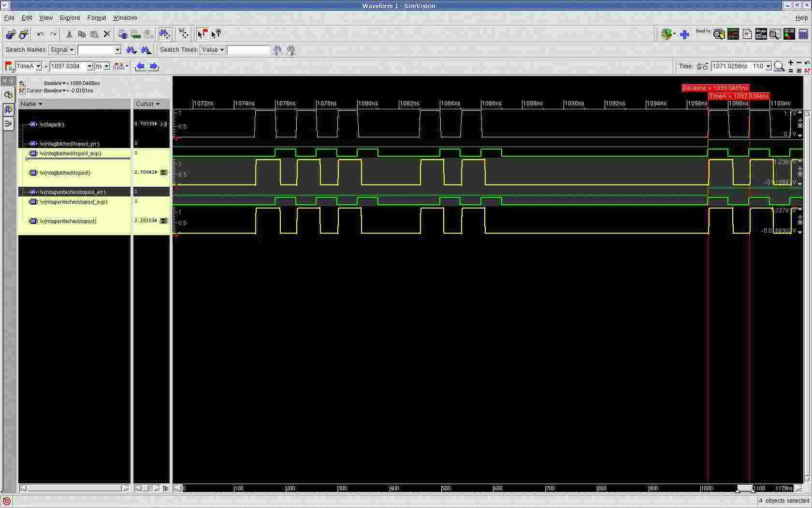Screen dimensions: 812x508
Task: Open the Explore menu
Action: coord(70,17)
